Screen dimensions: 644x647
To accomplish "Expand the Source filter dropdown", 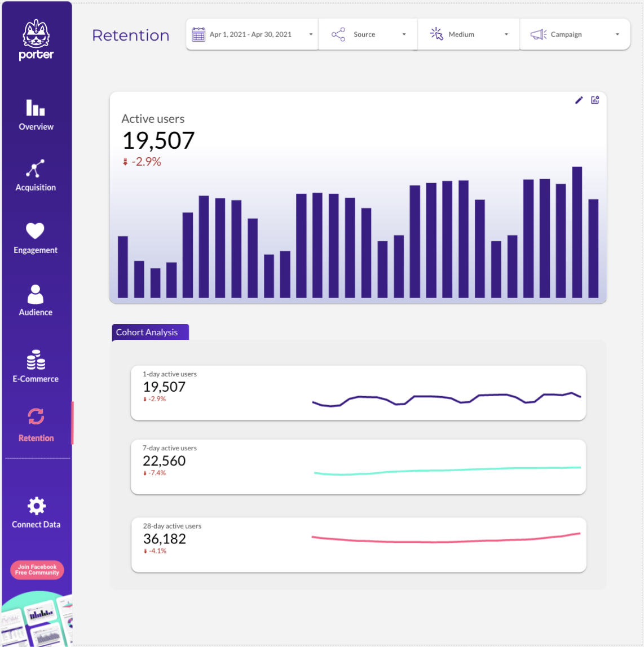I will [x=368, y=34].
